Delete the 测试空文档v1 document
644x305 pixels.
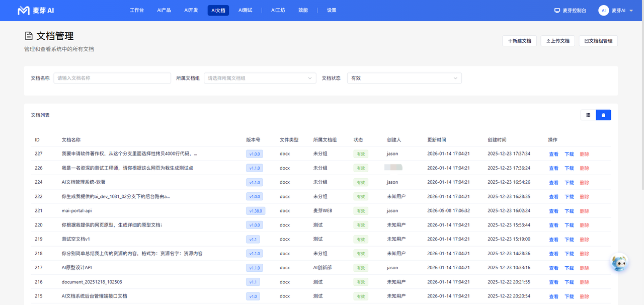pos(584,240)
